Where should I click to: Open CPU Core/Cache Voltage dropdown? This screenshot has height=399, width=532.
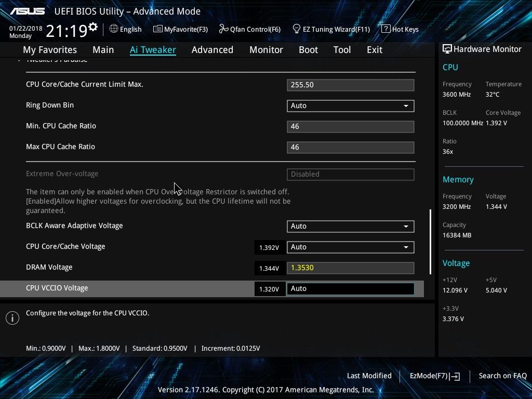click(351, 247)
